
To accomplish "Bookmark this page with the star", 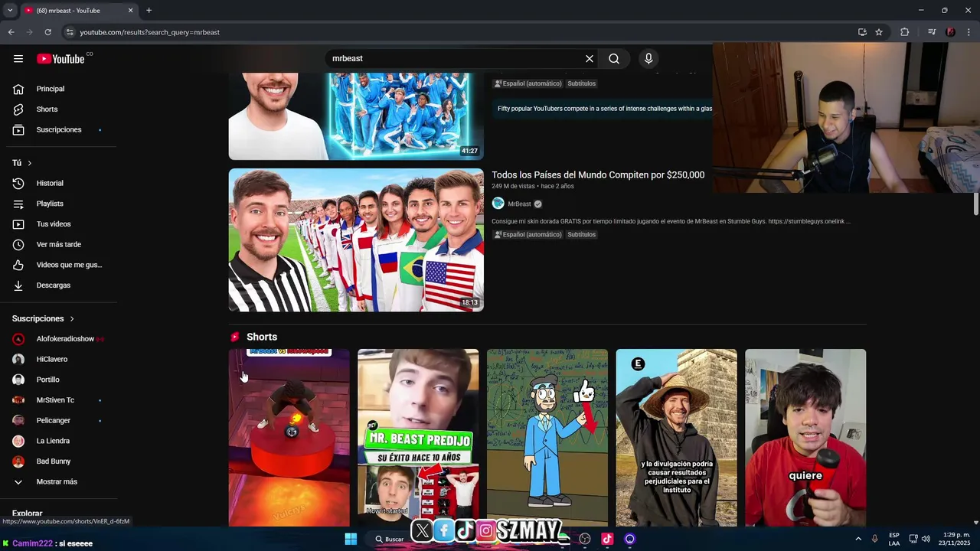I will tap(879, 32).
